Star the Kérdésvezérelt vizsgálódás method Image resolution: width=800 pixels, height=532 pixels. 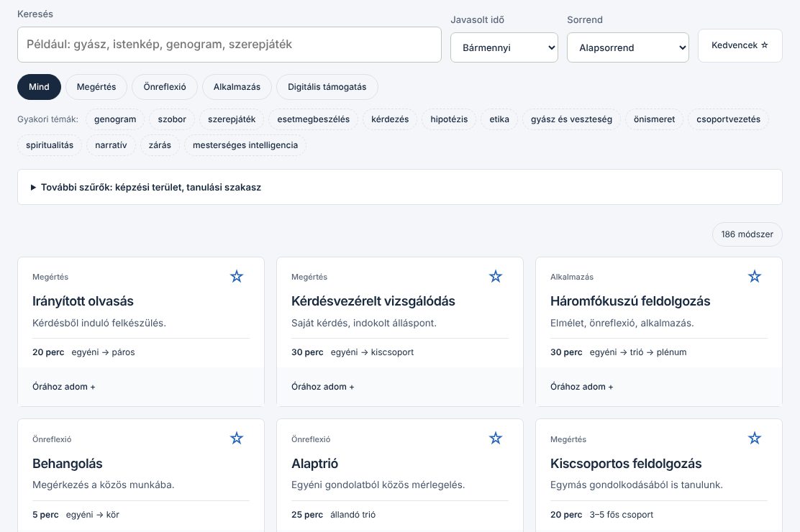tap(496, 277)
